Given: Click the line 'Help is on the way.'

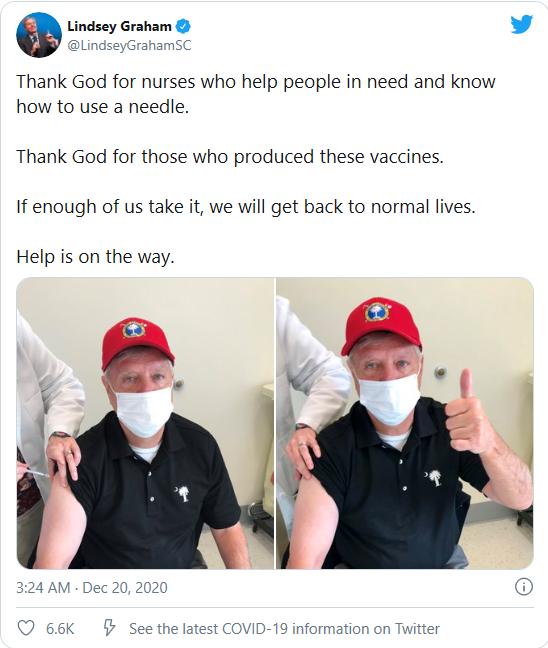Looking at the screenshot, I should (x=95, y=257).
